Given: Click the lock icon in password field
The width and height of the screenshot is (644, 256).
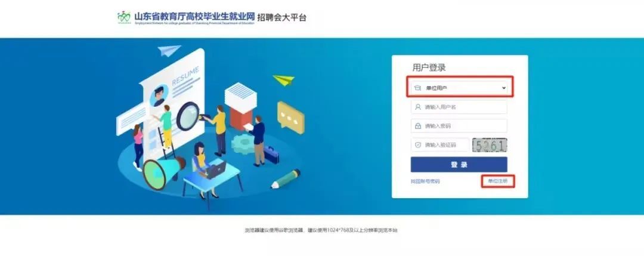Looking at the screenshot, I should (x=417, y=126).
